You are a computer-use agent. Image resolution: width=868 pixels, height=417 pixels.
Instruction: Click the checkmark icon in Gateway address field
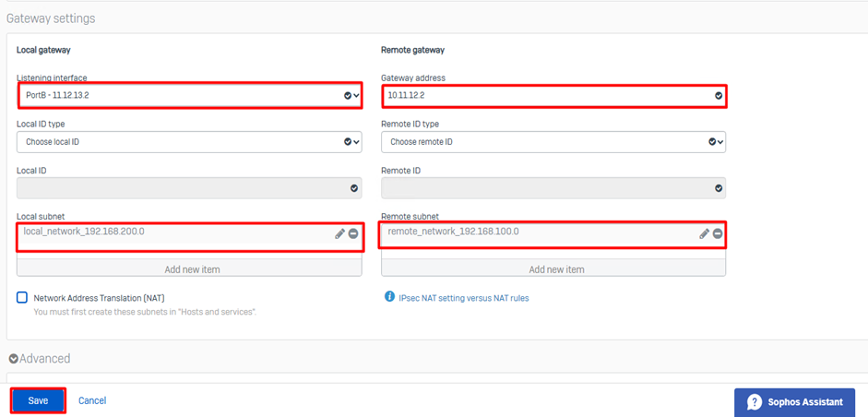point(719,95)
